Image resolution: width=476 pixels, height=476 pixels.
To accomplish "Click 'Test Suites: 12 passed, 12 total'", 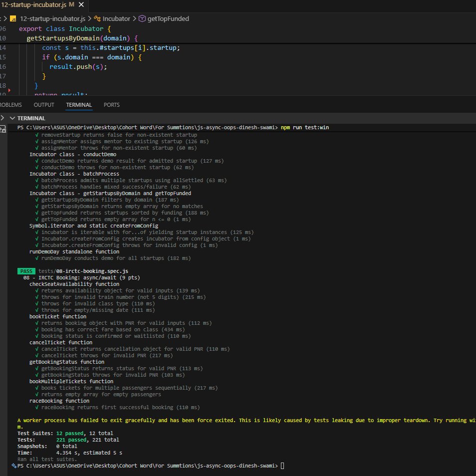I will pyautogui.click(x=65, y=433).
